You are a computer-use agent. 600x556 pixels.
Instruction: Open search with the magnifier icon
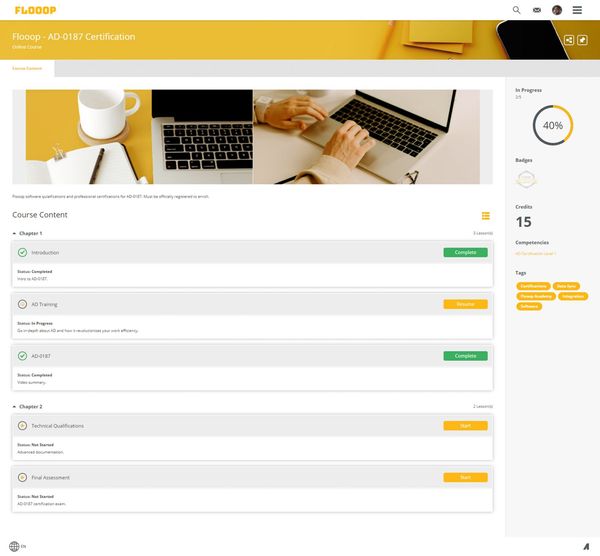(517, 10)
